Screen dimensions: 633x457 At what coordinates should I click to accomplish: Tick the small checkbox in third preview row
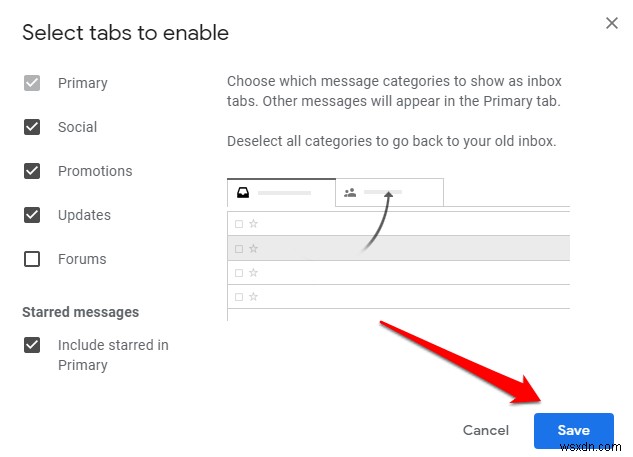(238, 272)
